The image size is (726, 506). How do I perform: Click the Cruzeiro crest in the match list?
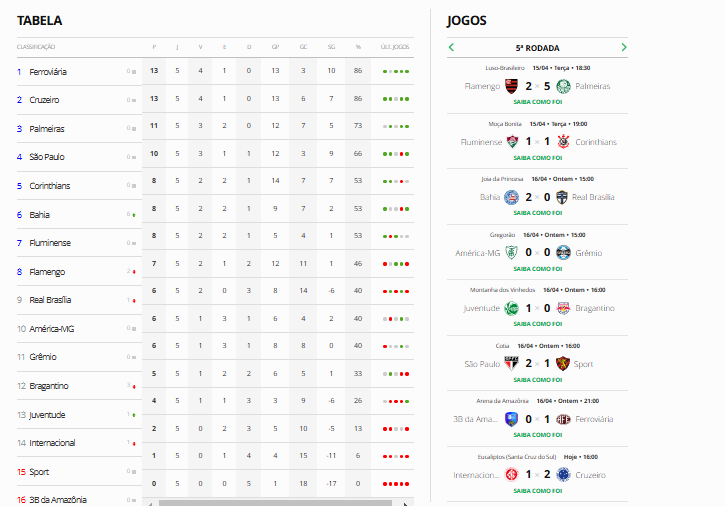[x=563, y=475]
